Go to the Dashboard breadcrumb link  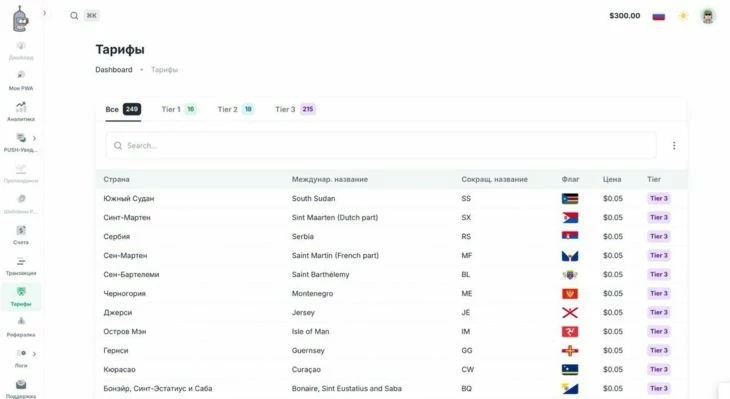(x=114, y=70)
